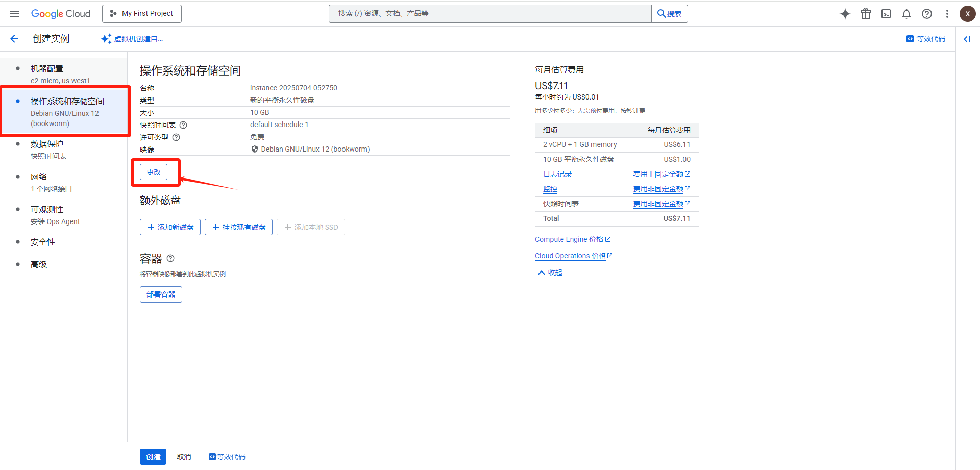
Task: Click the Google Cloud logo
Action: [61, 14]
